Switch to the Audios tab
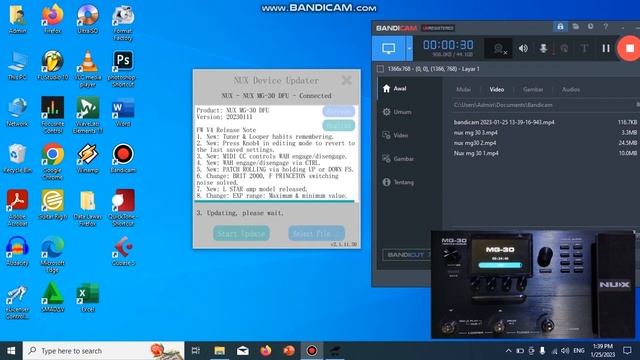 pos(571,89)
